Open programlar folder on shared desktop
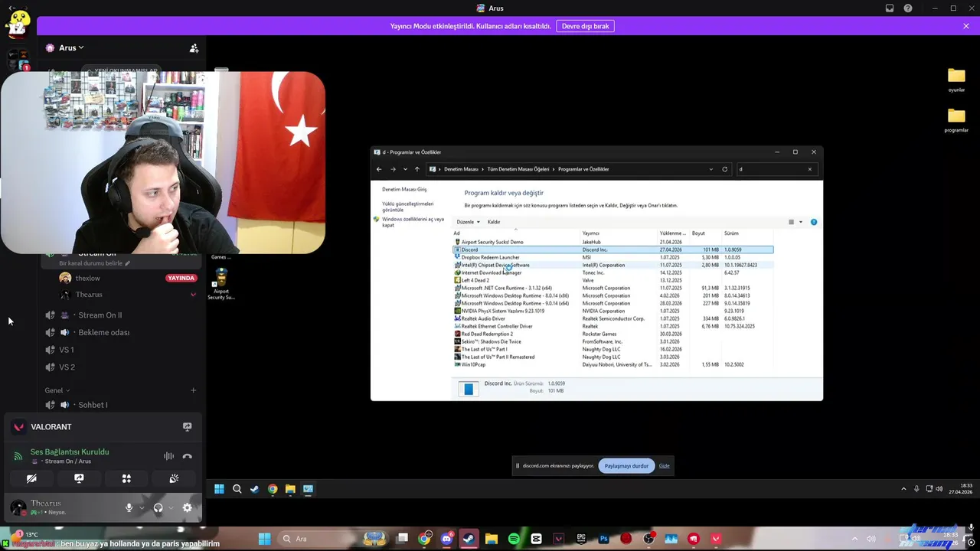980x551 pixels. tap(956, 120)
